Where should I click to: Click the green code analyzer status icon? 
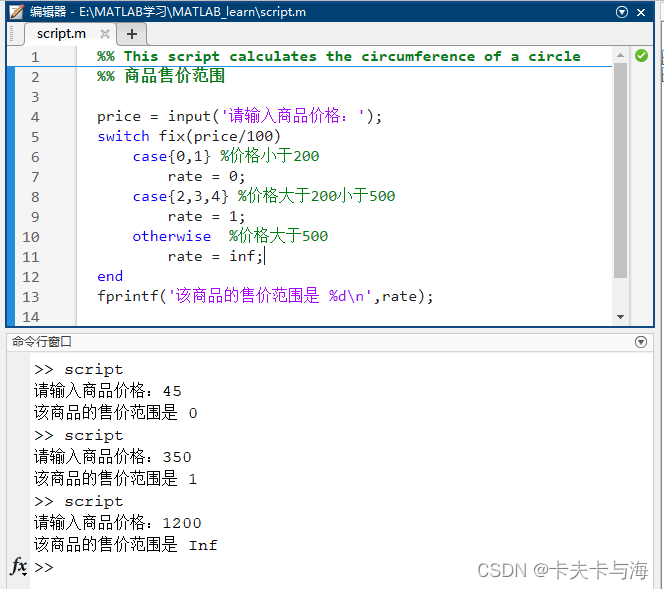pyautogui.click(x=641, y=56)
